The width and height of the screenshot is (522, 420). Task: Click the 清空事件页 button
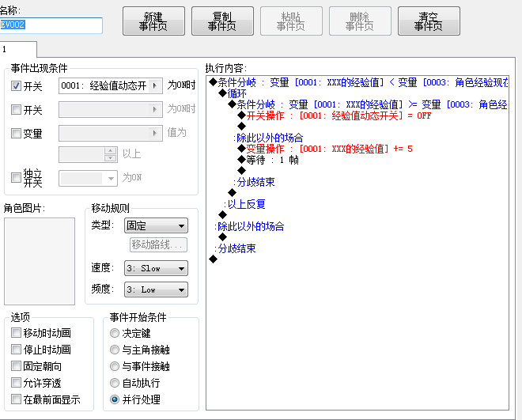click(x=429, y=21)
